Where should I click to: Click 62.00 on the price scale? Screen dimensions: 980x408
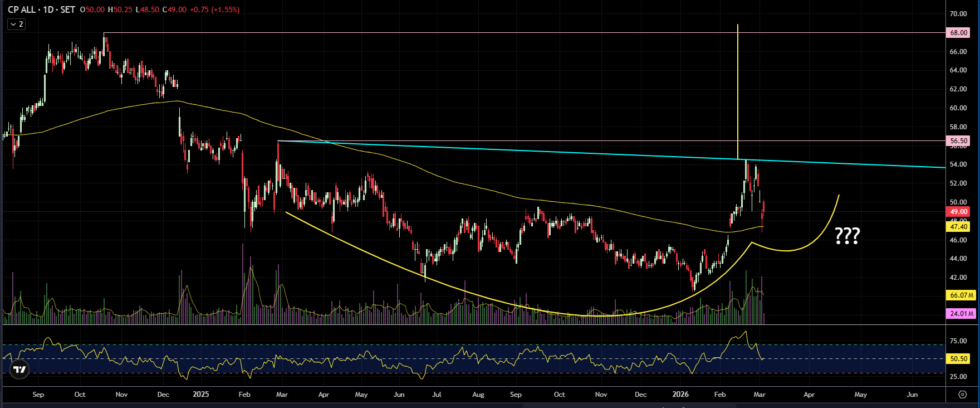tap(958, 89)
